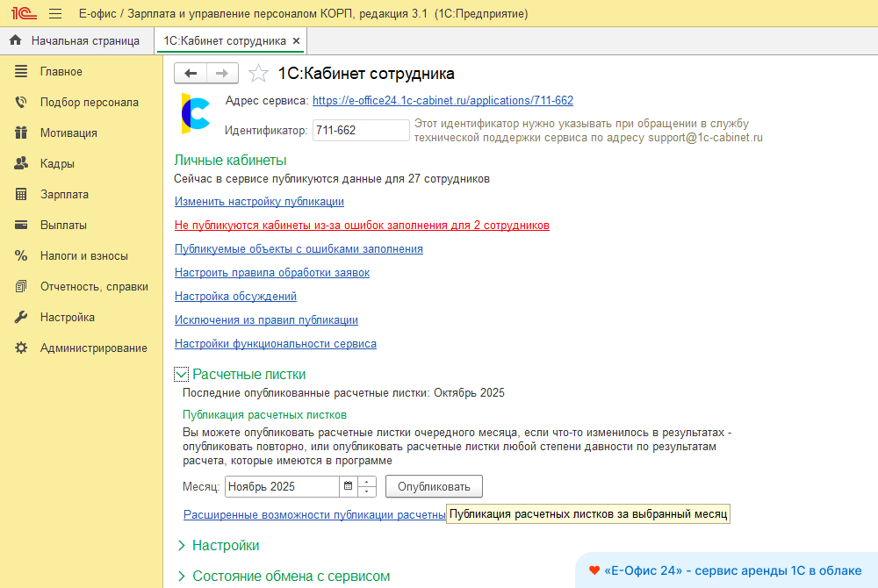878x588 pixels.
Task: Click the Зарплата calculator icon
Action: [21, 194]
